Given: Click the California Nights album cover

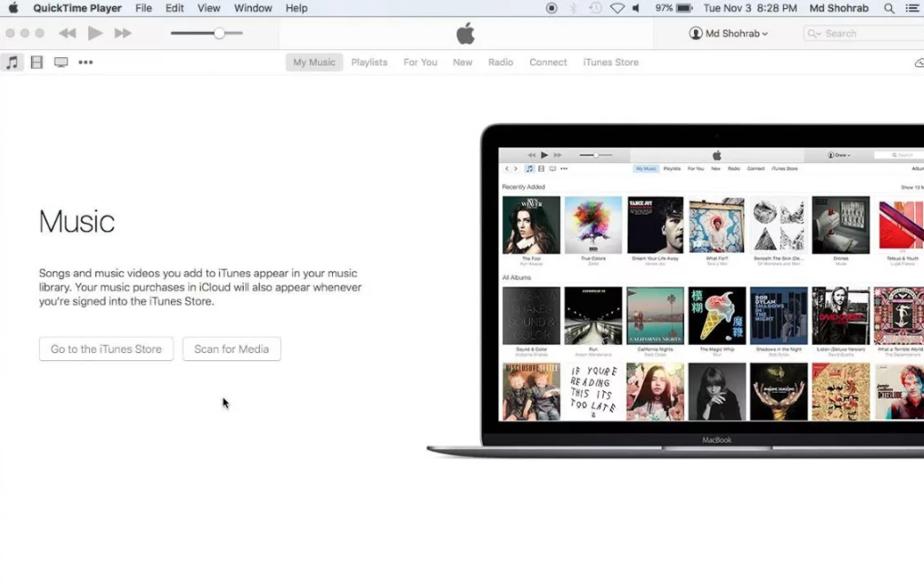Looking at the screenshot, I should point(655,316).
